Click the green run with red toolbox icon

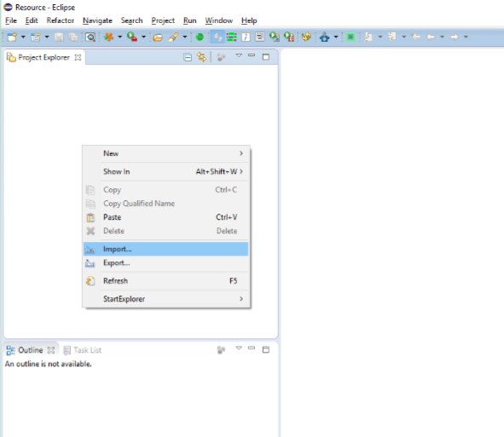pos(132,37)
